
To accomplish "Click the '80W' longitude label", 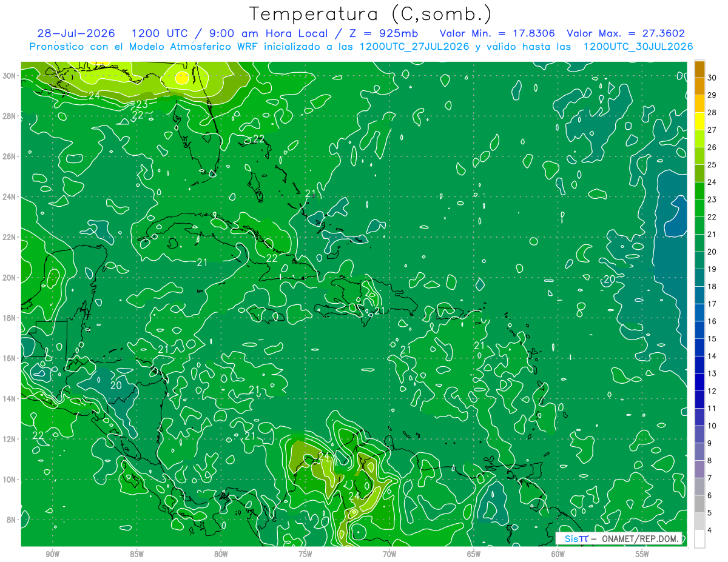I will coord(221,554).
